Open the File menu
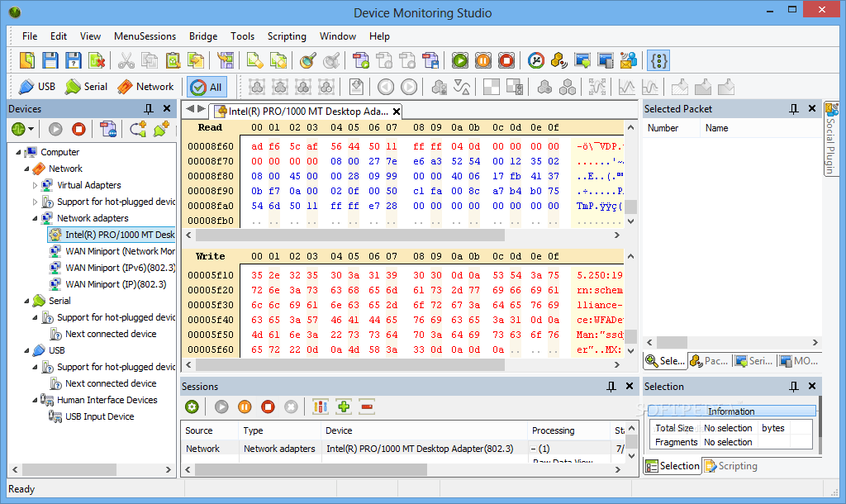The height and width of the screenshot is (504, 846). [30, 36]
